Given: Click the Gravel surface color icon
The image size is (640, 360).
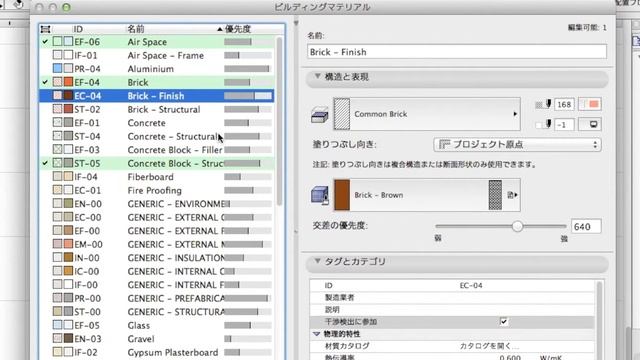Looking at the screenshot, I should (x=68, y=339).
